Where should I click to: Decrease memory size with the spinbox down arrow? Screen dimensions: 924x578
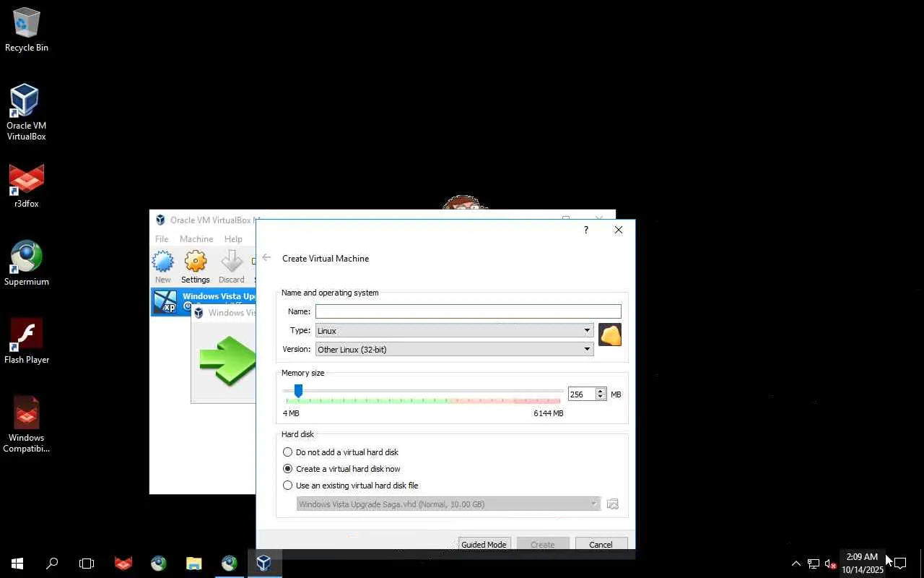pos(600,397)
